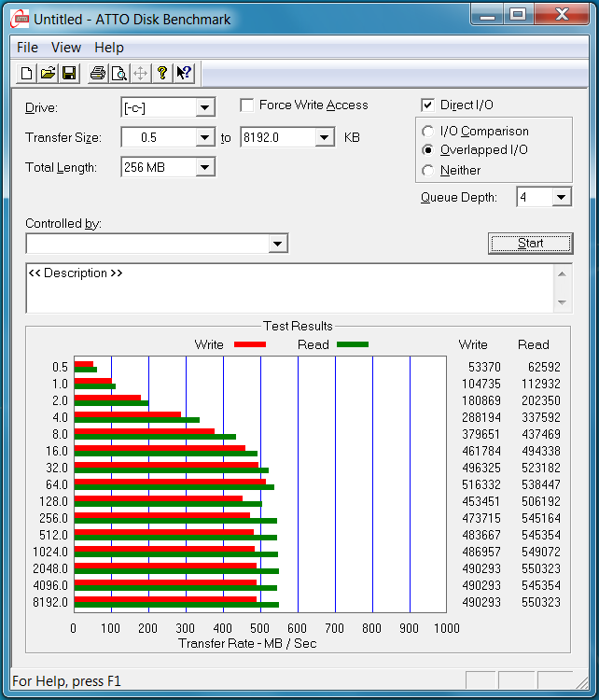Screen dimensions: 599x700
Task: Click read value 62592 for 0.5 row
Action: [x=544, y=367]
